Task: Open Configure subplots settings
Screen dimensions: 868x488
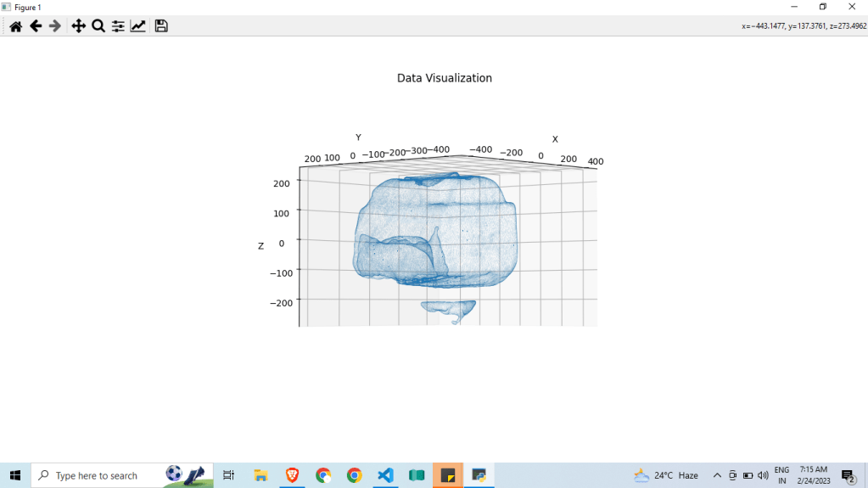Action: coord(118,26)
